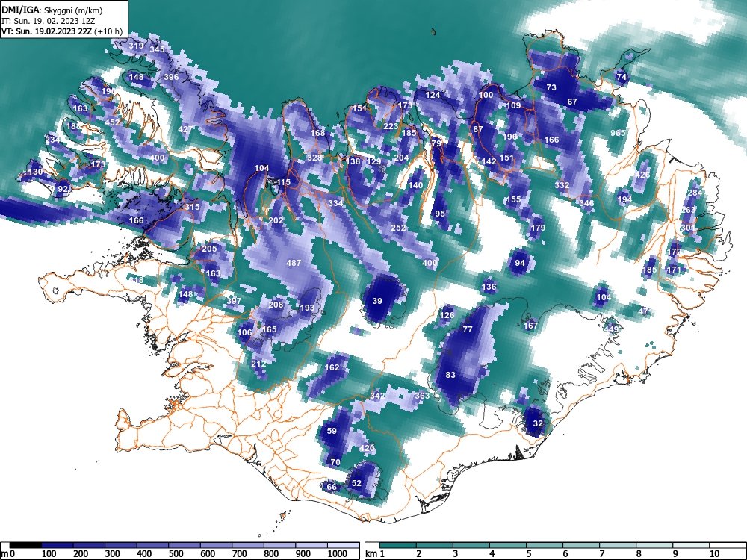Click the visibility value 73
747x560 pixels.
551,87
